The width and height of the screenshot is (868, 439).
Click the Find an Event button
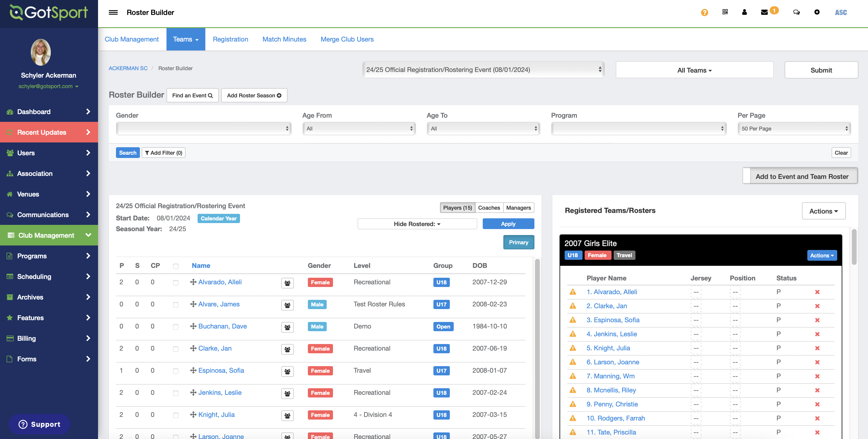coord(192,95)
